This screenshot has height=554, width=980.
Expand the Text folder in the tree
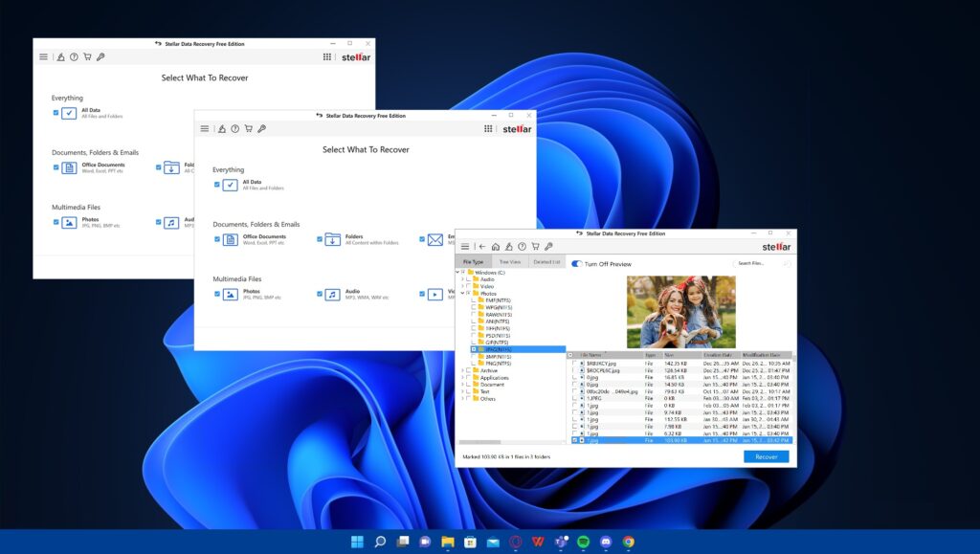click(463, 391)
